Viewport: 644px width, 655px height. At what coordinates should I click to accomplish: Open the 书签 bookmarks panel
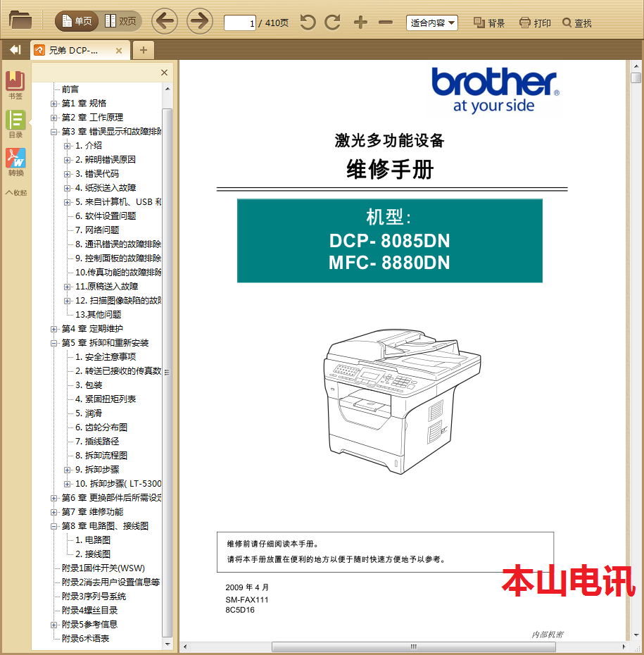(15, 85)
